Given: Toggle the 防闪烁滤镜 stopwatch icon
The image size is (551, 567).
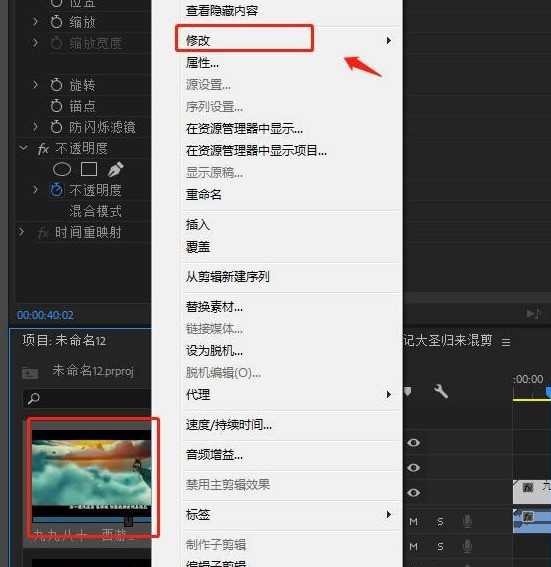Looking at the screenshot, I should [x=56, y=127].
